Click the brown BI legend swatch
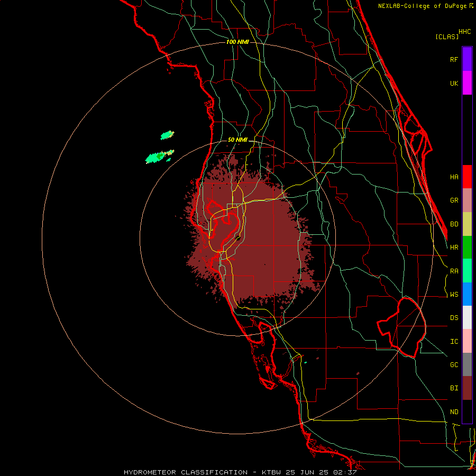This screenshot has height=476, width=476. (467, 388)
